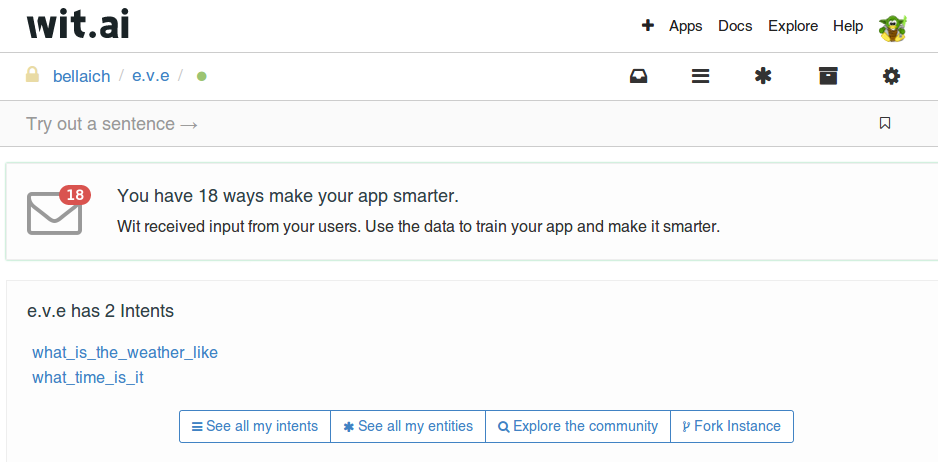Open the Help menu
This screenshot has width=938, height=462.
point(848,26)
